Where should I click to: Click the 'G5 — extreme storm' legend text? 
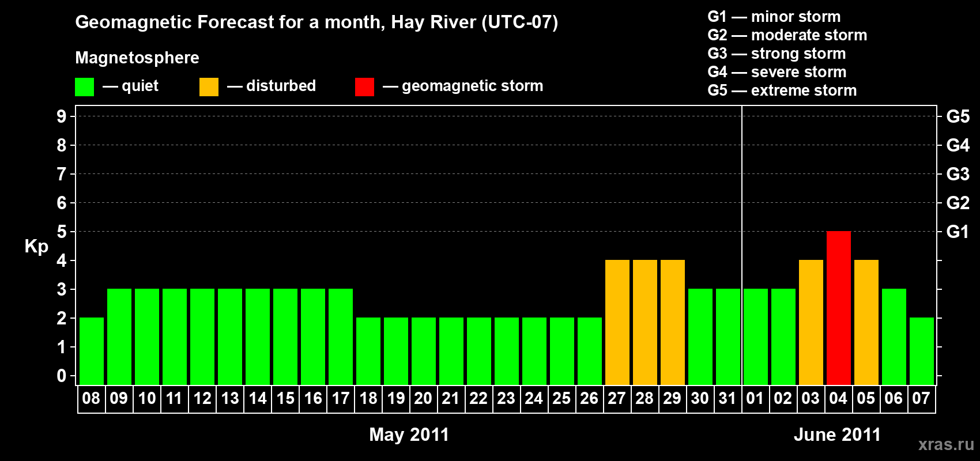782,90
